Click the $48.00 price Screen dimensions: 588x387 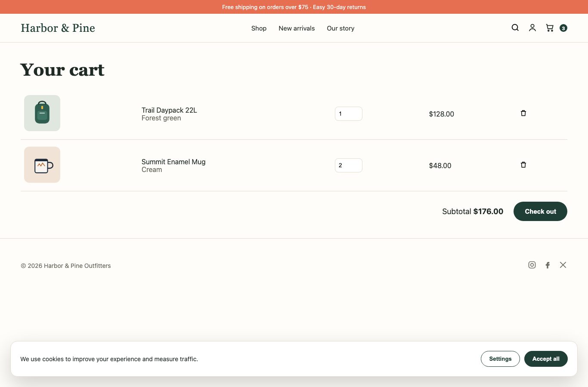[440, 166]
